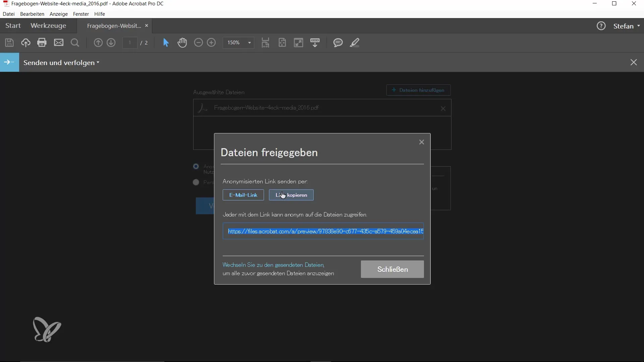Click the shared link URL field
This screenshot has height=362, width=644.
pos(323,231)
